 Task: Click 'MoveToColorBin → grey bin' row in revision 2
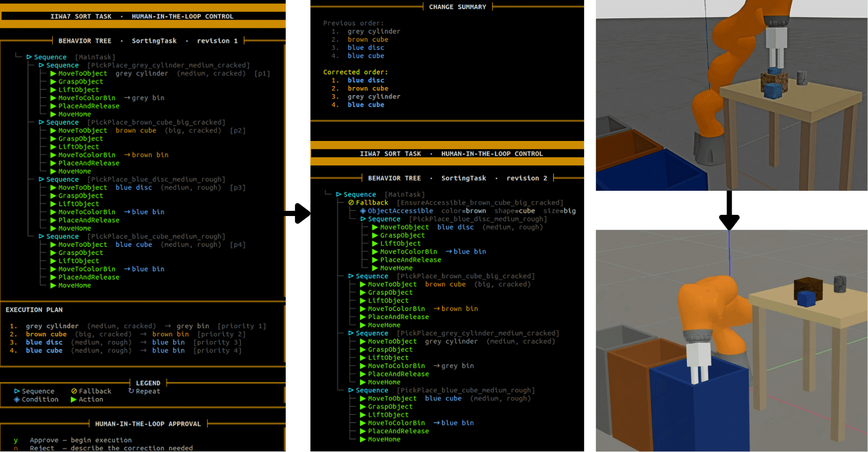tap(417, 366)
